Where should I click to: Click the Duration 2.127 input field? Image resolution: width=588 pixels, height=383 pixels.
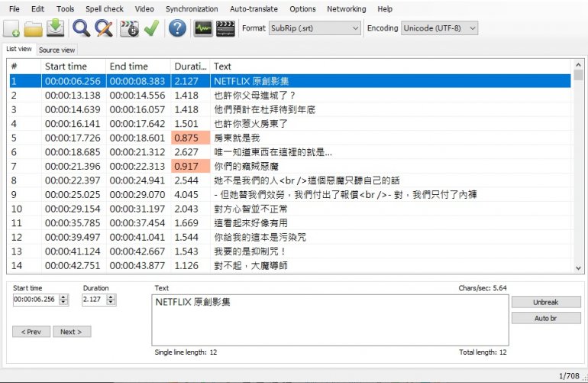click(x=94, y=300)
